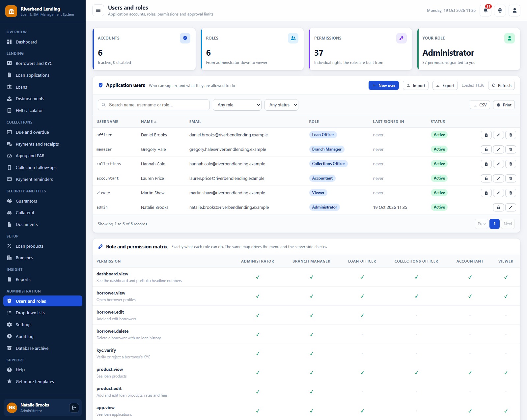Click the borrower.delete permission name
Viewport: 527px width, 420px height.
point(113,331)
